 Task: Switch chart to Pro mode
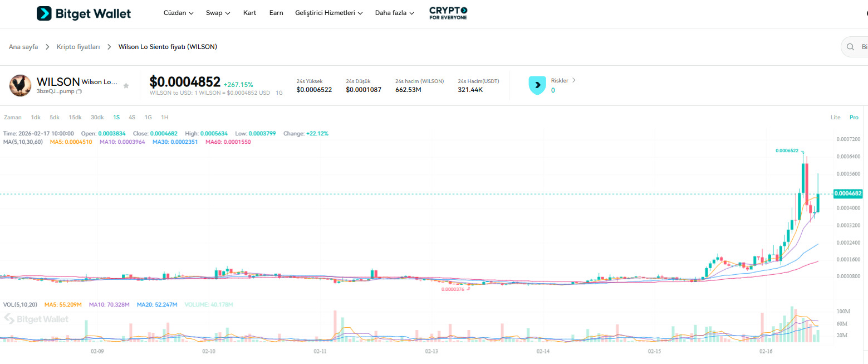coord(854,117)
